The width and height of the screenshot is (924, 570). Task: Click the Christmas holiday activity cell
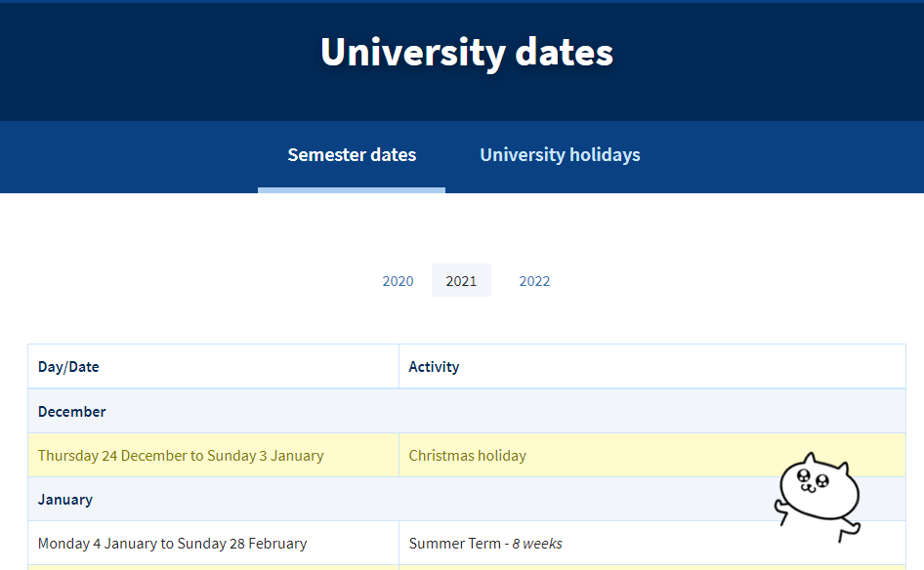point(467,456)
